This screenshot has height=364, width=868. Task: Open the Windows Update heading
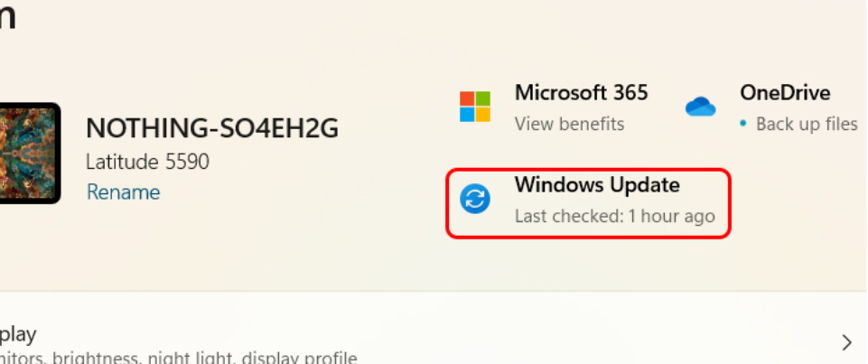point(596,185)
